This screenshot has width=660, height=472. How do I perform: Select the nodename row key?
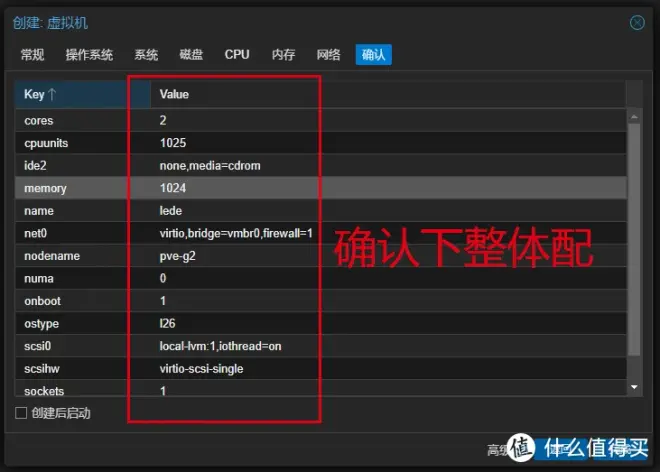[52, 256]
